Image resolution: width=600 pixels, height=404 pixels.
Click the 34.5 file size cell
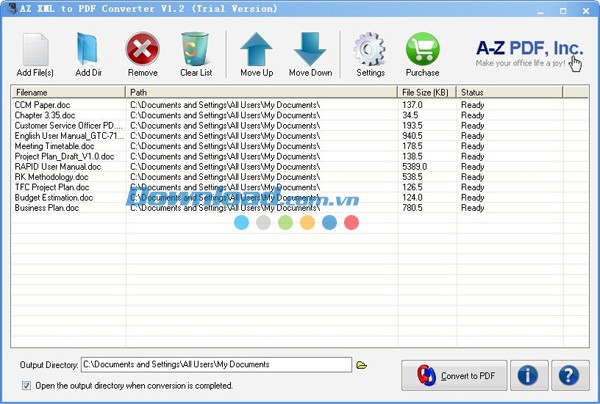pos(410,115)
